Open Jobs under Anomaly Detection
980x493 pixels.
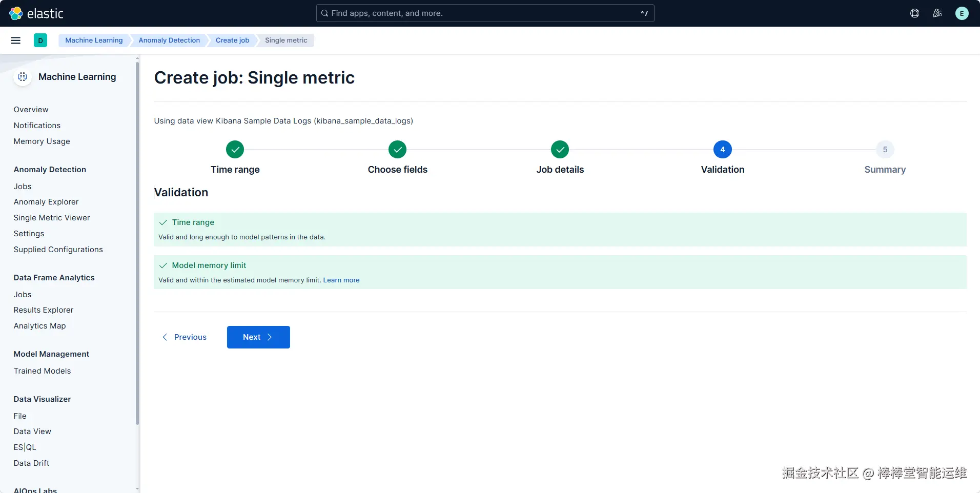click(23, 187)
